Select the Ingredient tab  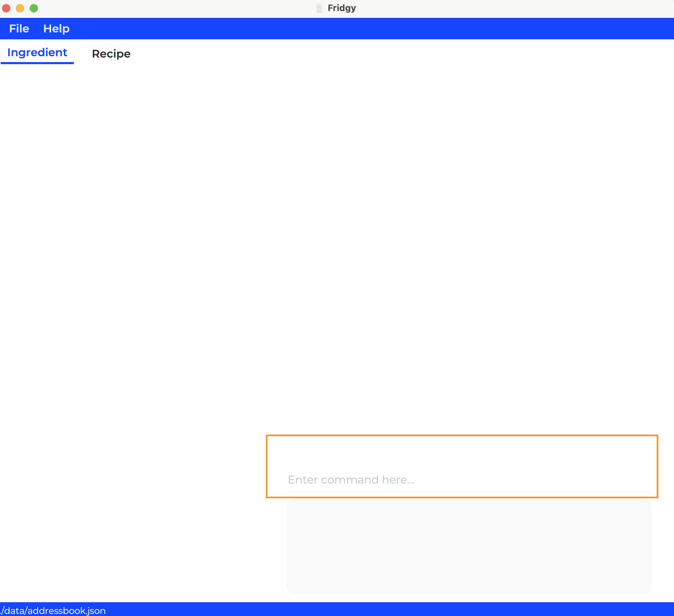click(37, 52)
